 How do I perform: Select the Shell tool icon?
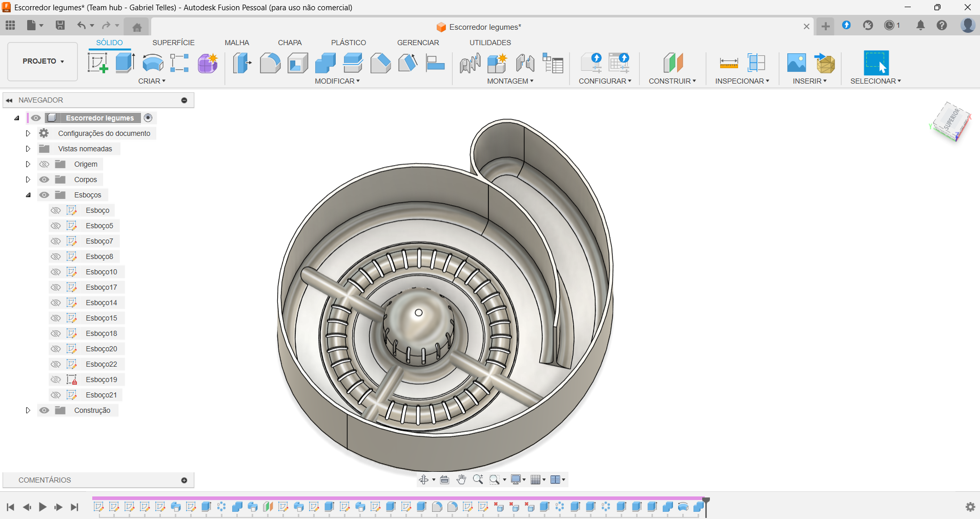click(x=298, y=63)
